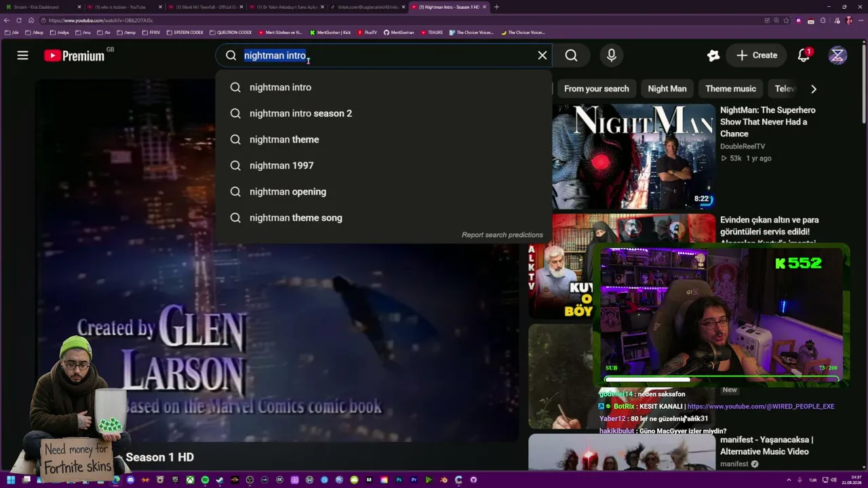The width and height of the screenshot is (868, 488).
Task: Select the 'Night Man' filter chip
Action: pyautogui.click(x=667, y=89)
